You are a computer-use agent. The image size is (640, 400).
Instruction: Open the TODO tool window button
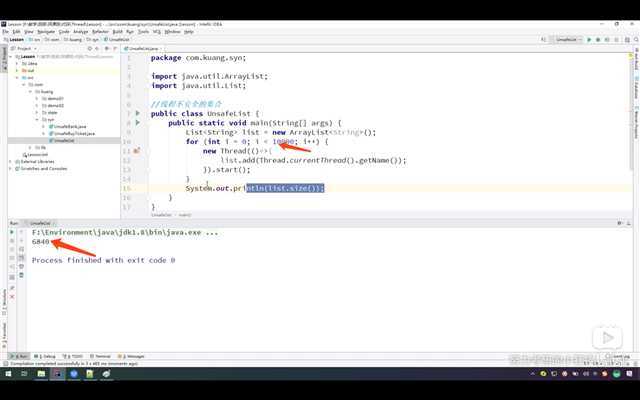coord(73,356)
